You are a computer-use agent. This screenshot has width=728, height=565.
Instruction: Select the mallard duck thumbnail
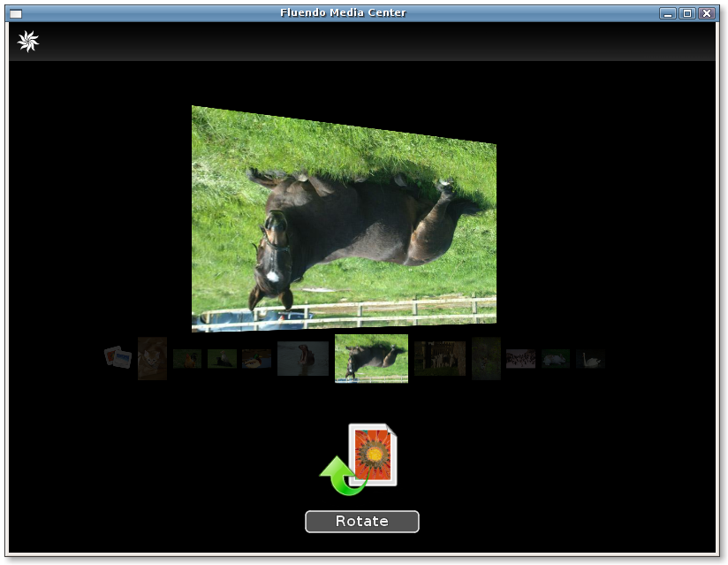click(256, 359)
